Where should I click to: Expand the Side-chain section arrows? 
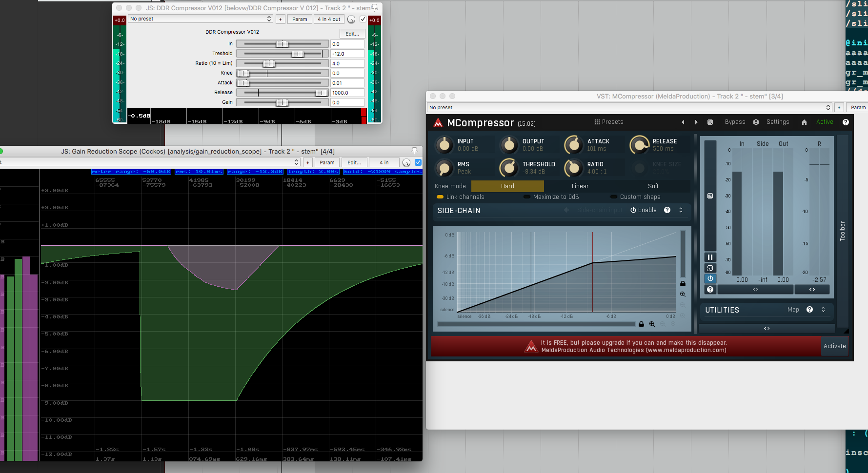pyautogui.click(x=681, y=210)
